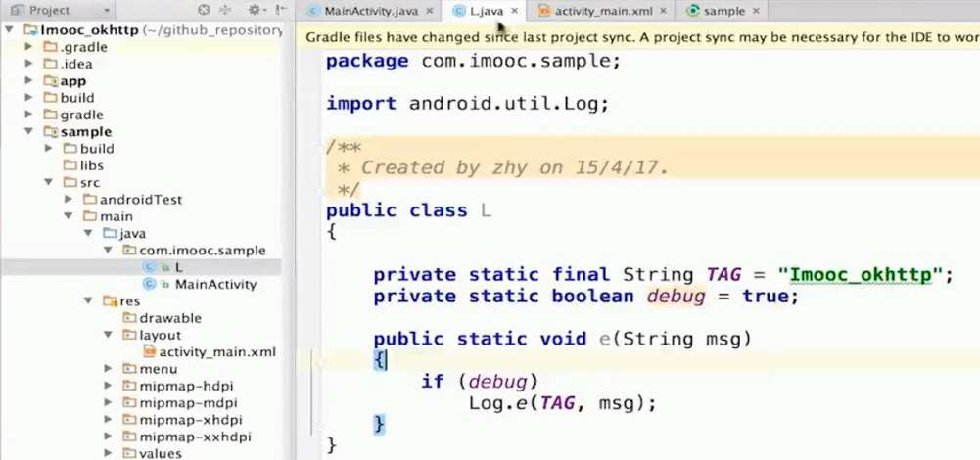The height and width of the screenshot is (460, 980).
Task: Click the package com.imooc.sample line
Action: tap(473, 61)
